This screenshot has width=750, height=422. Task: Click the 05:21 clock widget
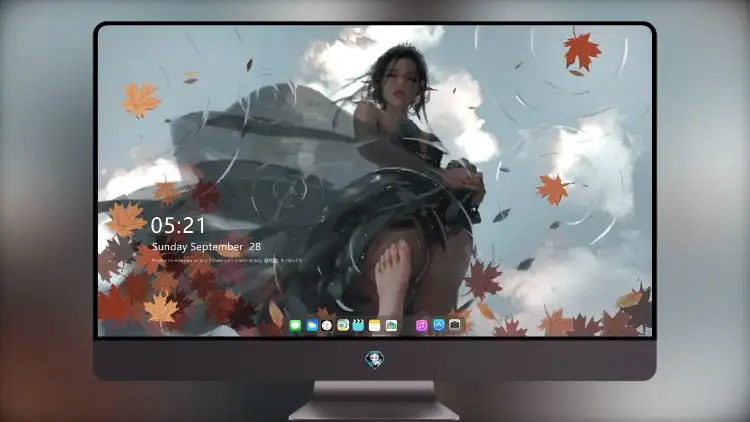tap(178, 225)
